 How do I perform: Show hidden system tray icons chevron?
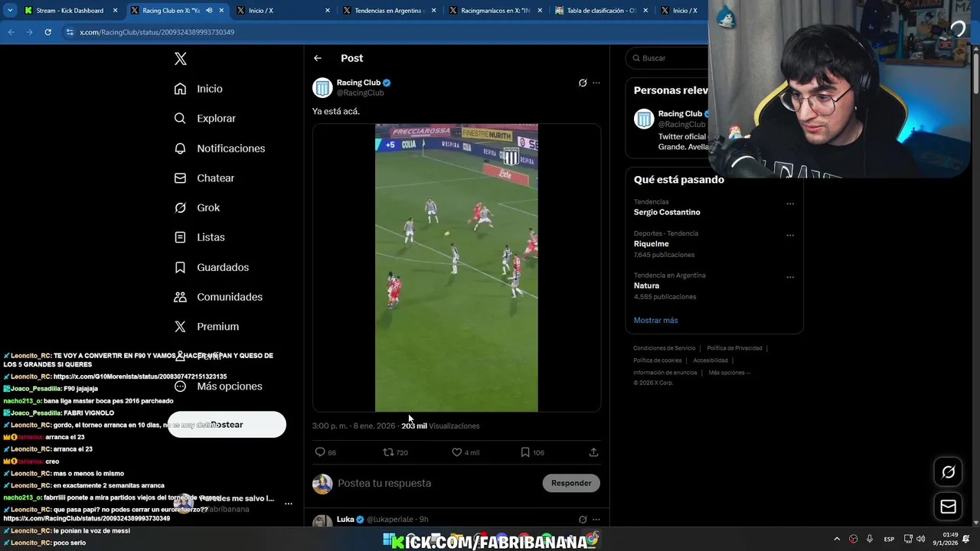point(837,540)
